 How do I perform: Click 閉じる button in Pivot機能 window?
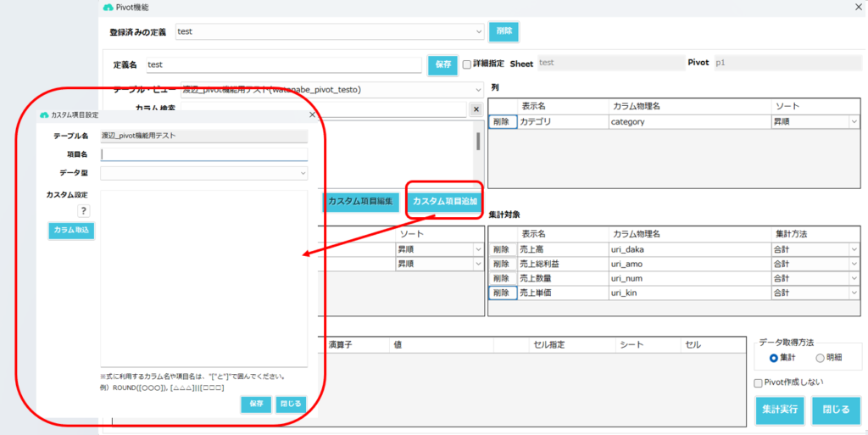click(835, 410)
